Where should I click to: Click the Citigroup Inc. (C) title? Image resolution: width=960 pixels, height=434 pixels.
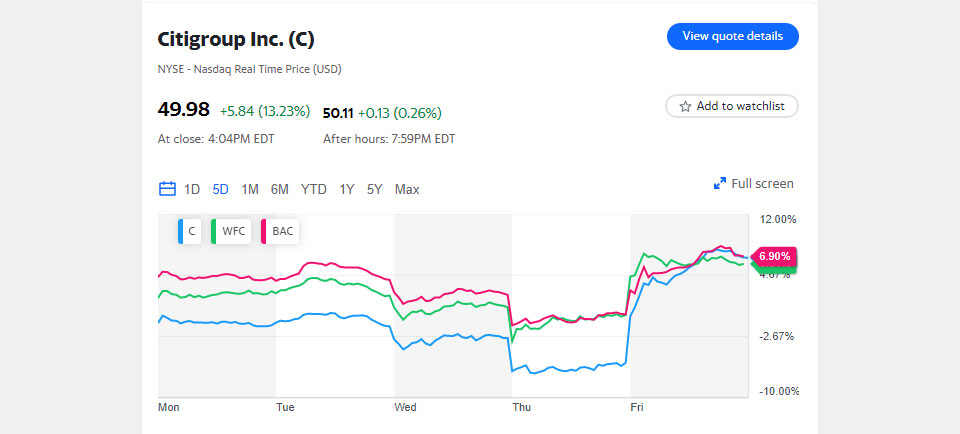tap(236, 39)
